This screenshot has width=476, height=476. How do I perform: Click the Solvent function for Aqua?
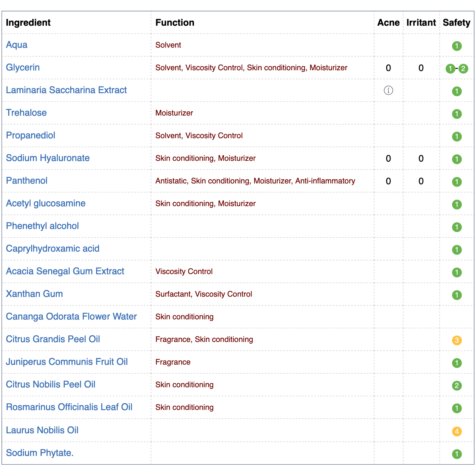[168, 45]
